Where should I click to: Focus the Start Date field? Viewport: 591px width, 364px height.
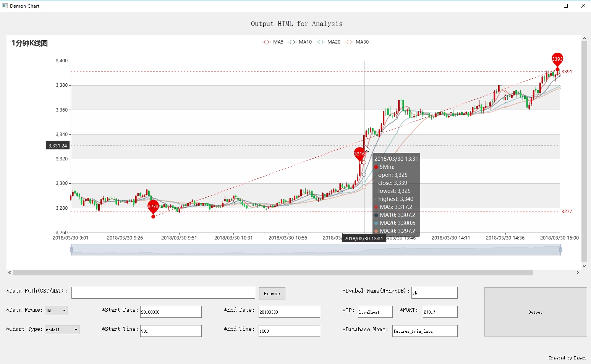point(171,312)
